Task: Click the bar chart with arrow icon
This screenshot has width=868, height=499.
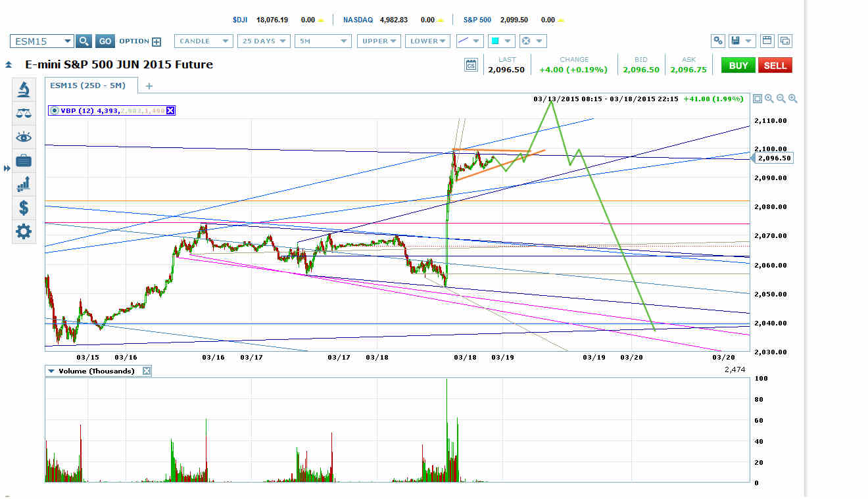Action: 24,184
